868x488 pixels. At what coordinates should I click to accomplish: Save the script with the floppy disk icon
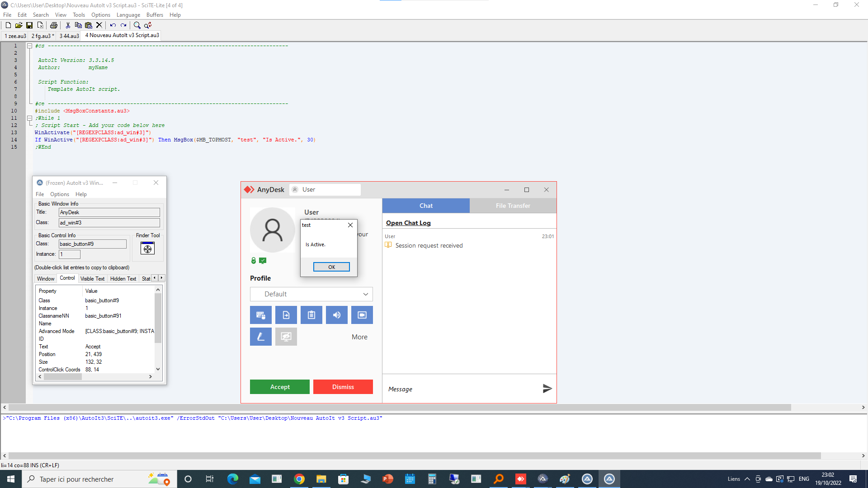click(x=29, y=25)
